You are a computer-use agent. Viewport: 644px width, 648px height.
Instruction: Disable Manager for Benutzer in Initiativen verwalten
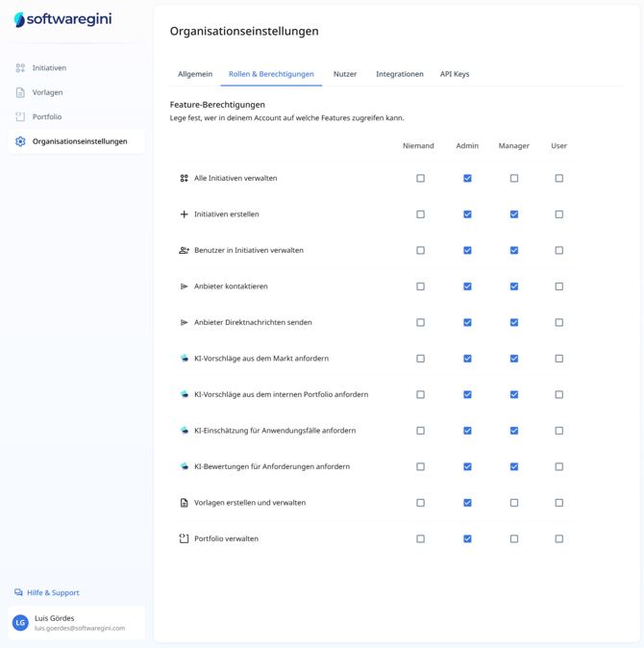[514, 251]
